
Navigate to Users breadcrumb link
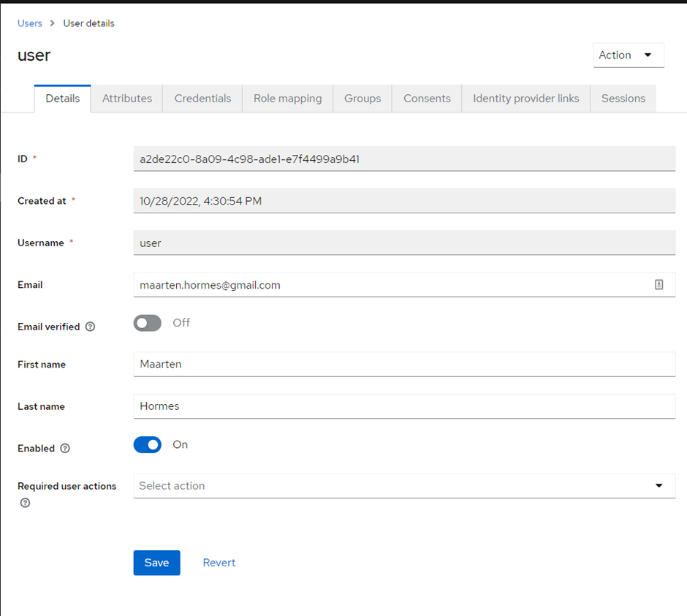point(30,23)
